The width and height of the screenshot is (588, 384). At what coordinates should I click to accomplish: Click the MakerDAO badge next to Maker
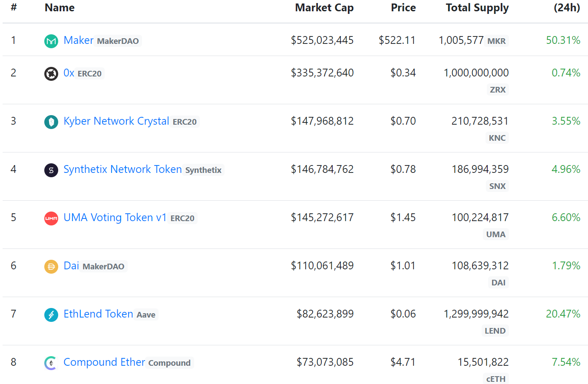(x=118, y=41)
